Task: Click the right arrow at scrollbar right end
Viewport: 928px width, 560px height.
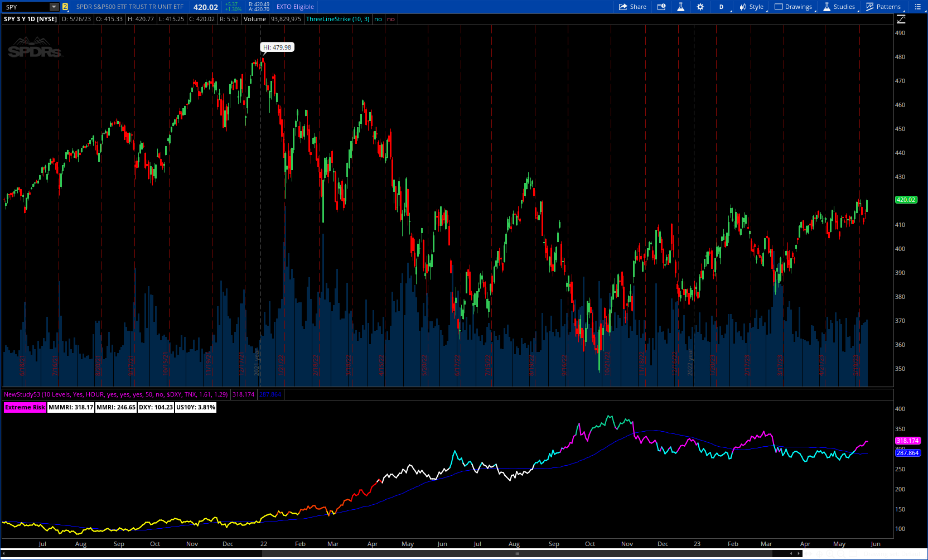Action: (x=799, y=554)
